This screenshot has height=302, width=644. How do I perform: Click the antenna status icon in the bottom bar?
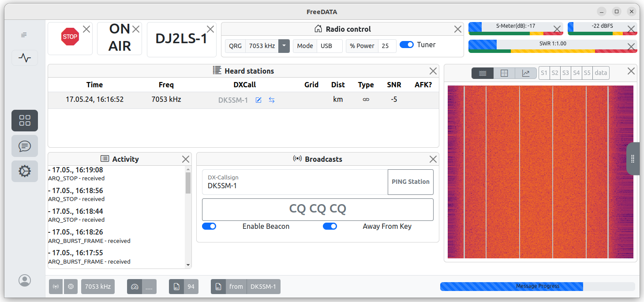(56, 287)
